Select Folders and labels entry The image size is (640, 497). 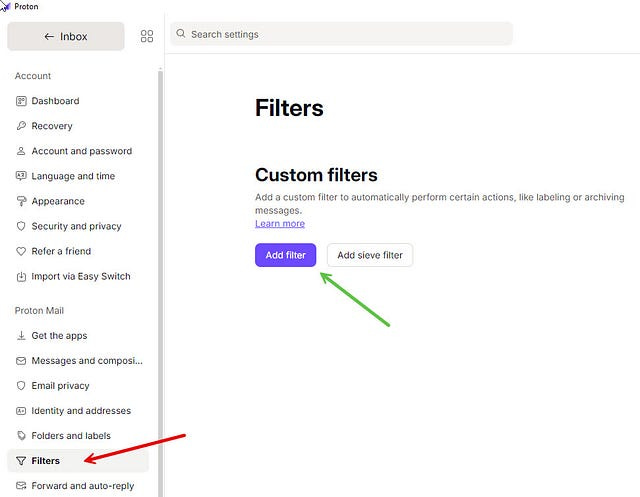[78, 436]
